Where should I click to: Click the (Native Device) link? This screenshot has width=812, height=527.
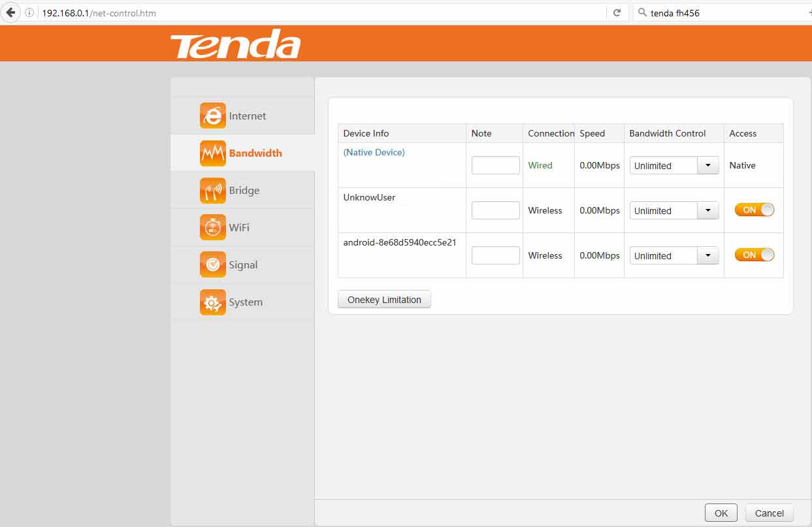coord(374,152)
